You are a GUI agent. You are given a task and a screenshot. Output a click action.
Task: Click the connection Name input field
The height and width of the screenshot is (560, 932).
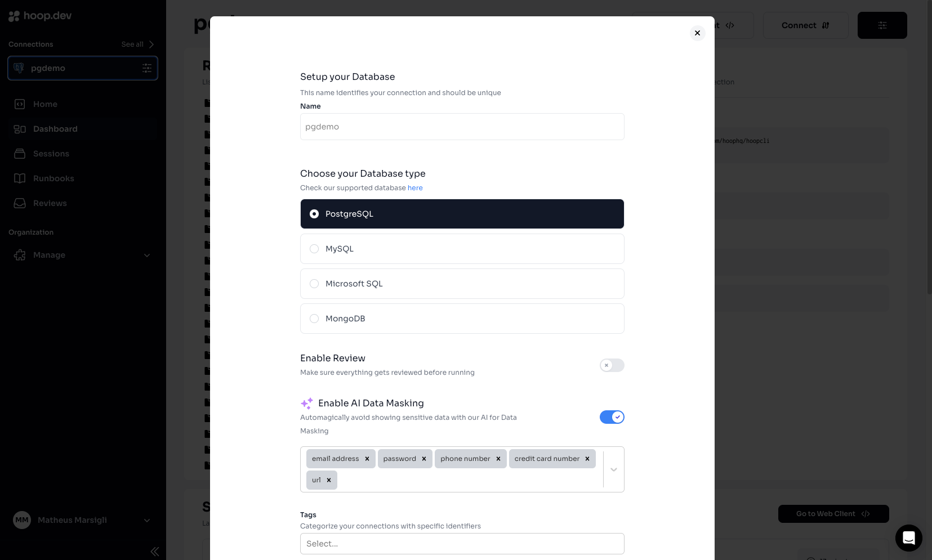coord(462,127)
